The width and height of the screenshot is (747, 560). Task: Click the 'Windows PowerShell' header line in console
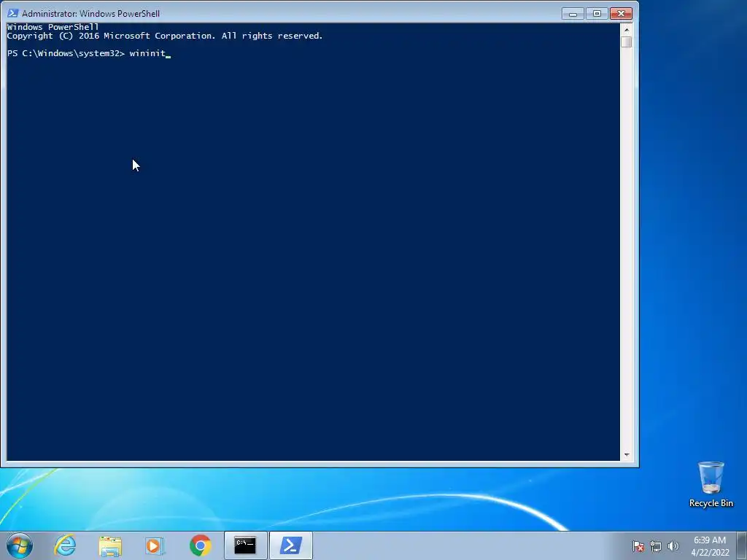pos(53,27)
